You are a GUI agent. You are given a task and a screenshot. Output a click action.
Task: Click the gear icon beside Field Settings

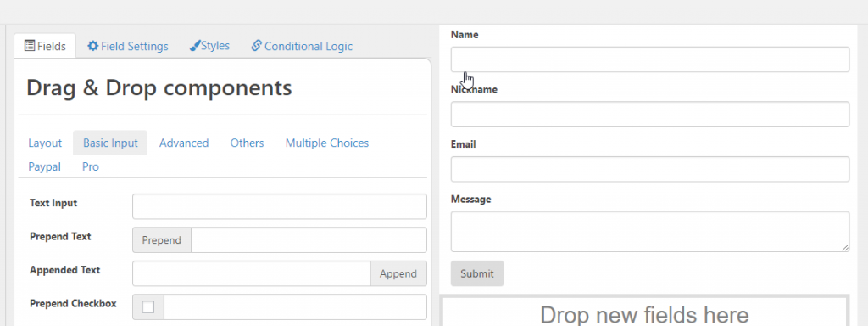[93, 46]
